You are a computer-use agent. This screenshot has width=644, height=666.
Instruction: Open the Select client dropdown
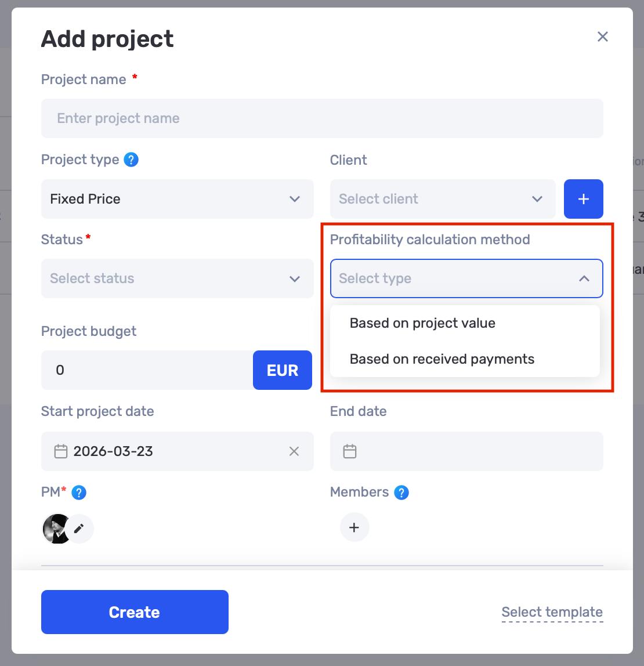click(x=443, y=199)
